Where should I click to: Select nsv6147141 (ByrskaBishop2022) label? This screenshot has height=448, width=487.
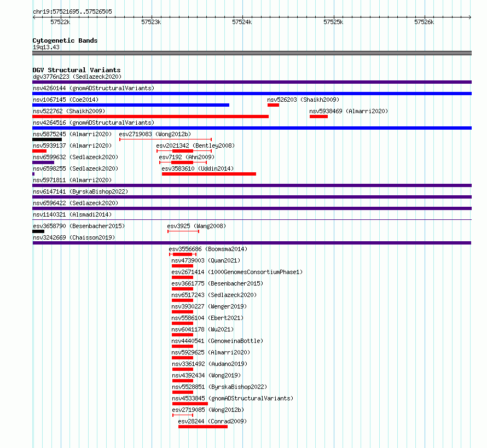80,191
